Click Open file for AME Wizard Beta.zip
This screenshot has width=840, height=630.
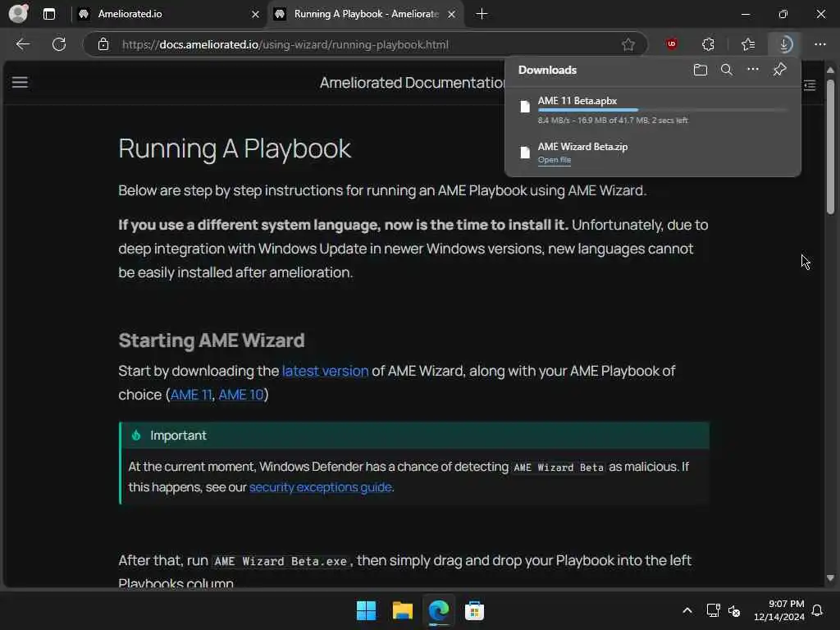point(554,160)
